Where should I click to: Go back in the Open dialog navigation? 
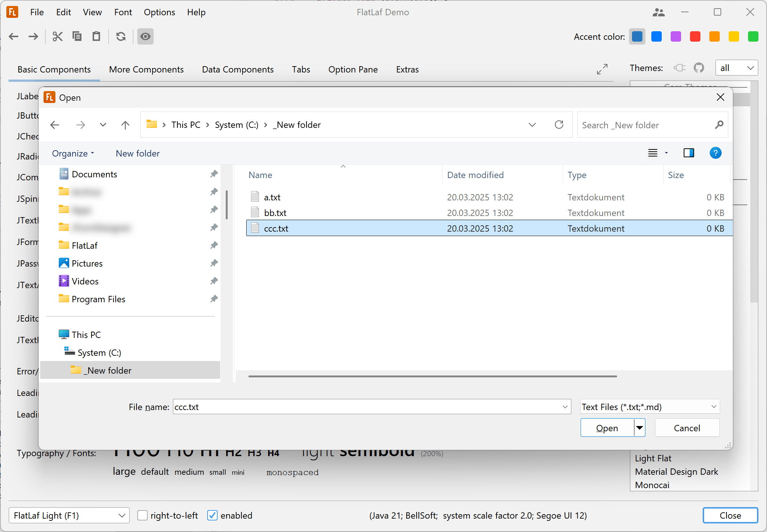coord(55,125)
